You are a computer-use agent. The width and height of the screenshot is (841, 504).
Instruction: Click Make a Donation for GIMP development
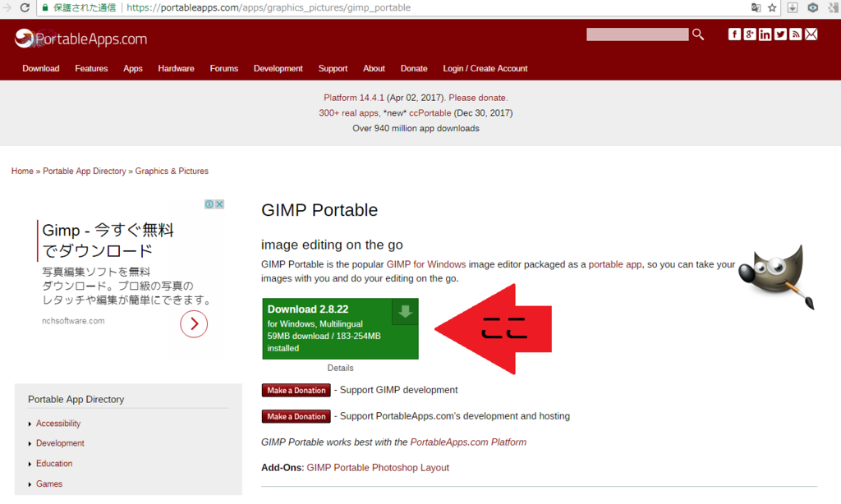296,391
